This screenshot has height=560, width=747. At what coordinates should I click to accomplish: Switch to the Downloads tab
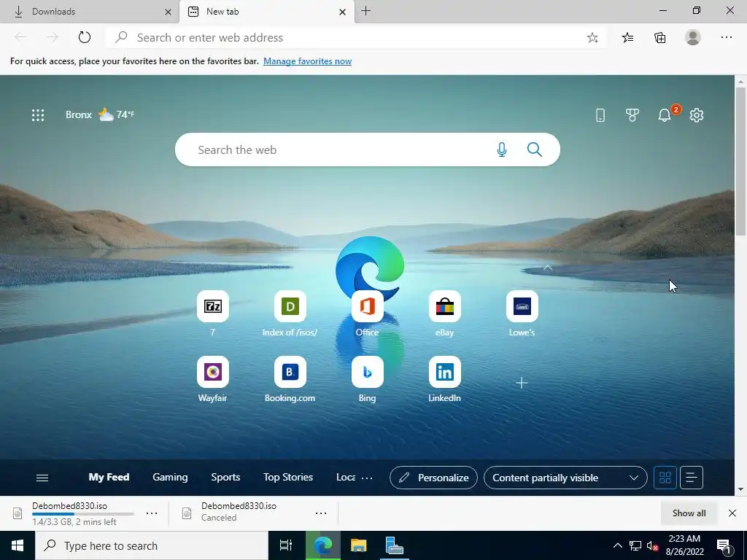click(90, 12)
